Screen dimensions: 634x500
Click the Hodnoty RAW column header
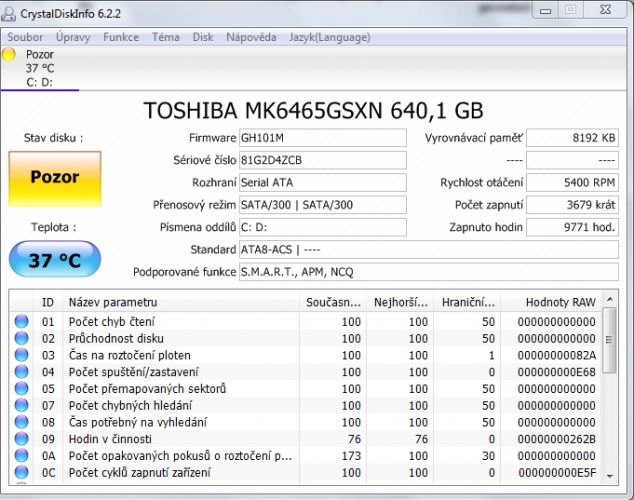point(551,302)
